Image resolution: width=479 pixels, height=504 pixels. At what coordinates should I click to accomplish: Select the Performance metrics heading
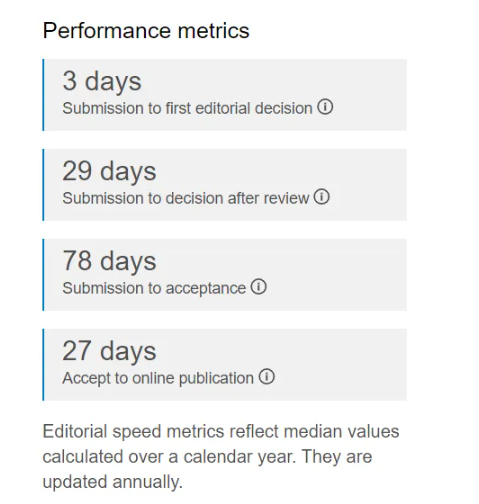146,31
